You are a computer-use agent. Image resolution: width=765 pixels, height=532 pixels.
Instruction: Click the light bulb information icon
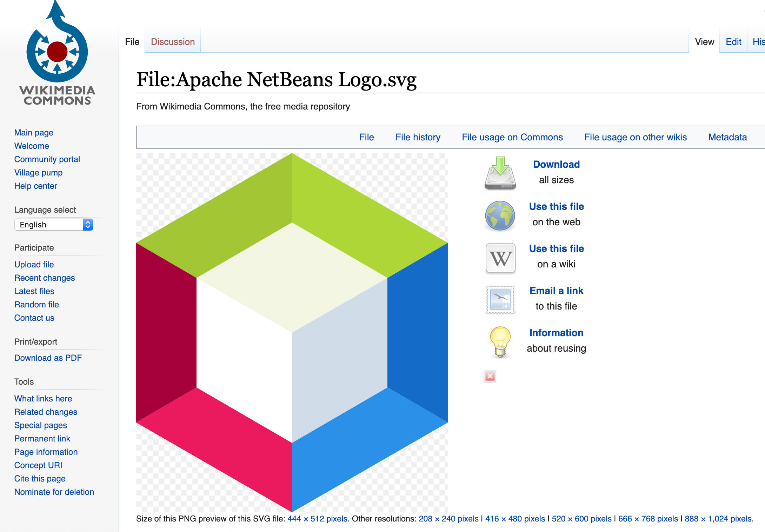tap(500, 341)
